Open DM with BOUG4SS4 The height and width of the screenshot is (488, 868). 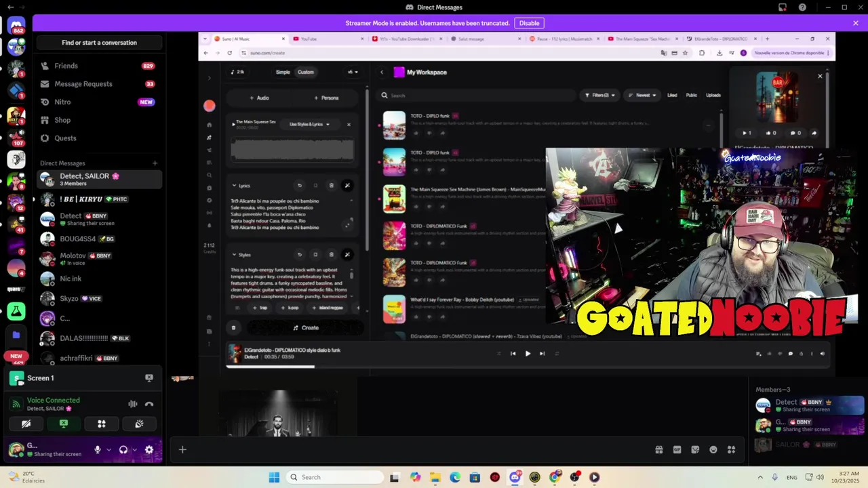coord(99,239)
